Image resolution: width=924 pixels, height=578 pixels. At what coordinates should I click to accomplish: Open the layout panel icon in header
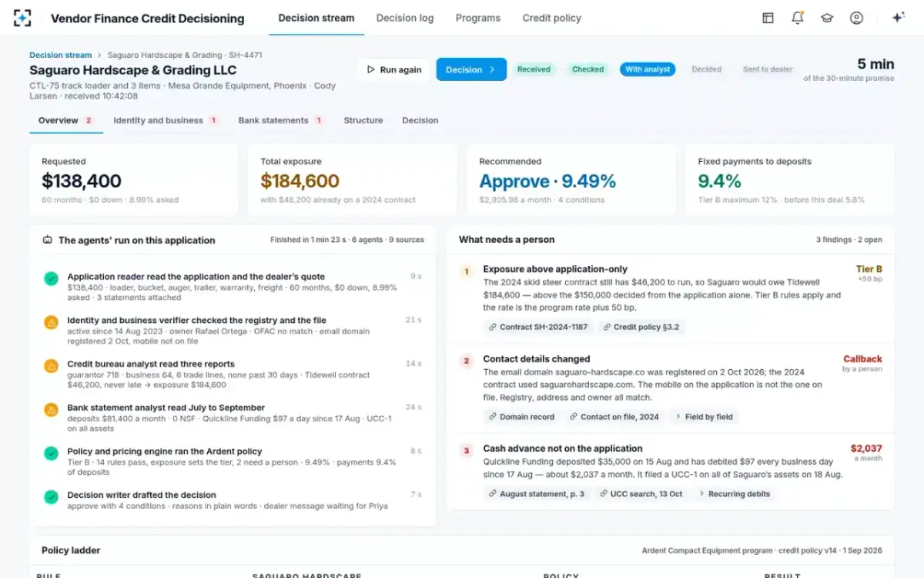point(768,18)
